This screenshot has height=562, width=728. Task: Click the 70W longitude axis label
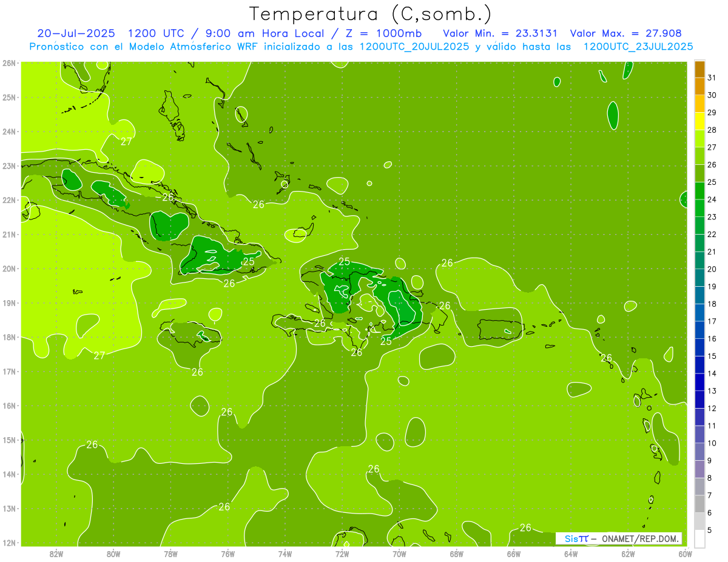pyautogui.click(x=399, y=554)
